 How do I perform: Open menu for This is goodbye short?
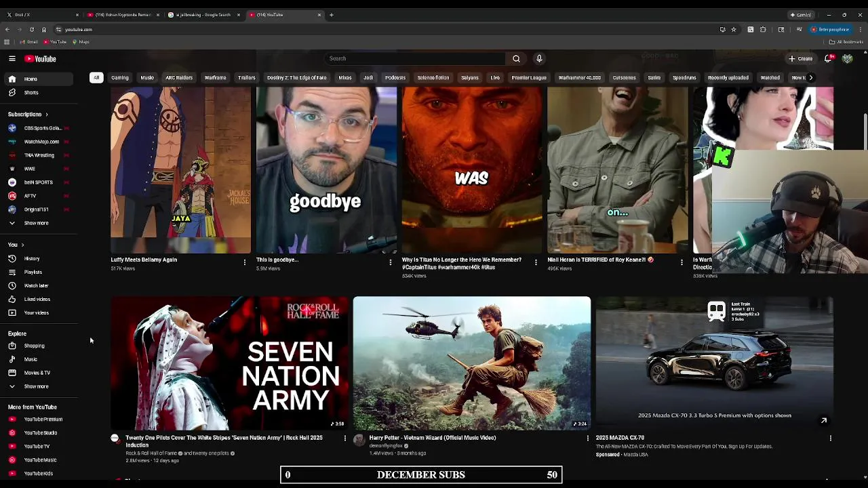(391, 262)
